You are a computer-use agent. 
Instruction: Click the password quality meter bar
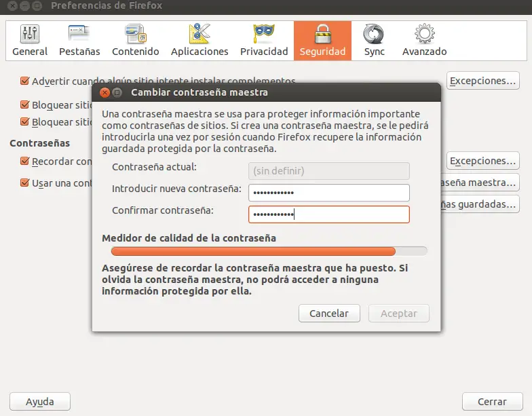coord(269,251)
